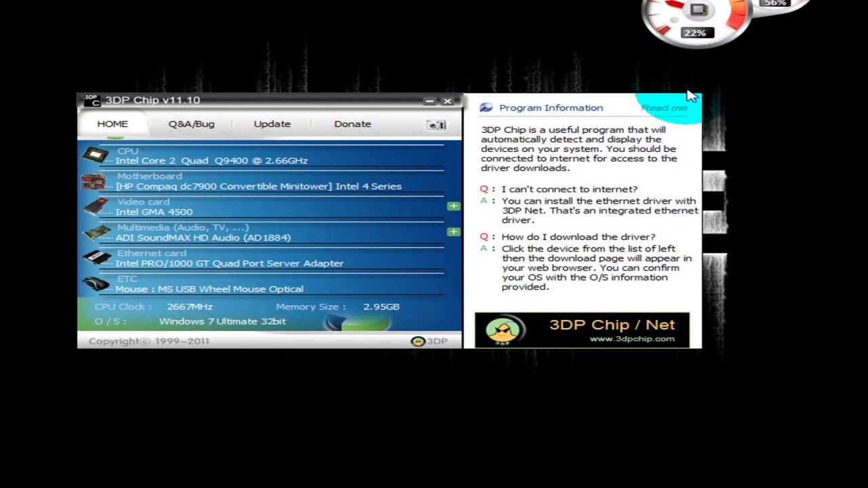
Task: Click the CPU Clock 2667MHz value
Action: pyautogui.click(x=190, y=307)
